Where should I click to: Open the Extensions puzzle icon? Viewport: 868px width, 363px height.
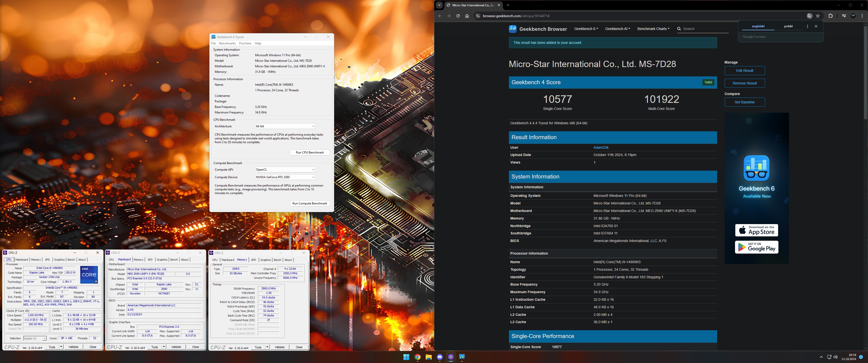(830, 16)
